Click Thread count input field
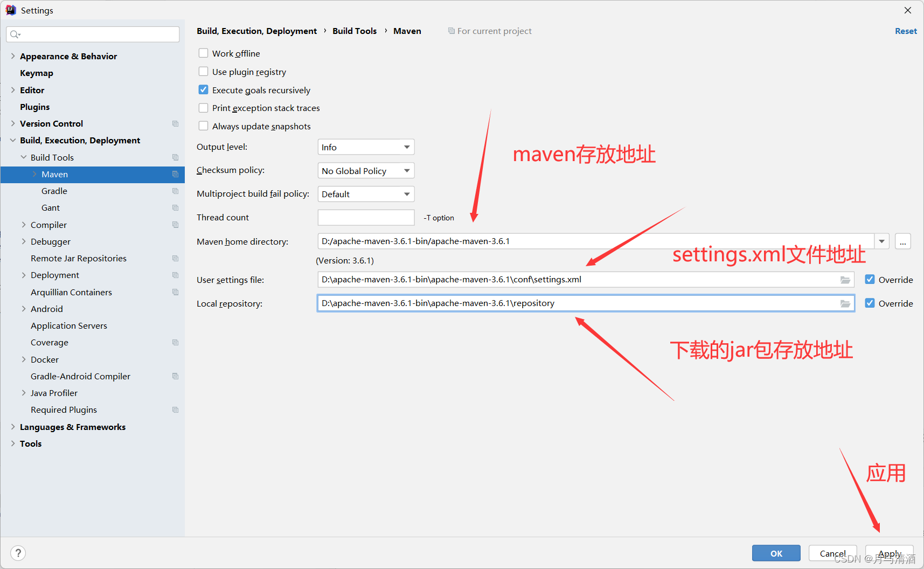Screen dimensions: 924x569 (x=366, y=218)
